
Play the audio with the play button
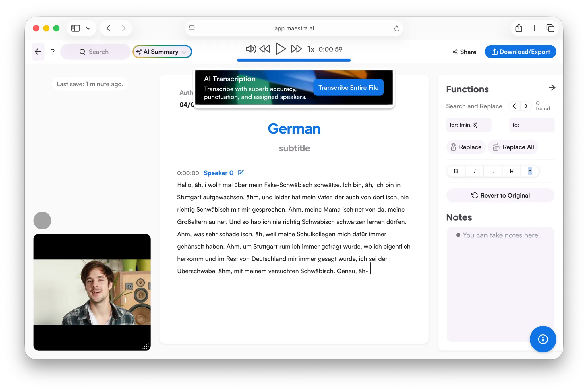(281, 49)
